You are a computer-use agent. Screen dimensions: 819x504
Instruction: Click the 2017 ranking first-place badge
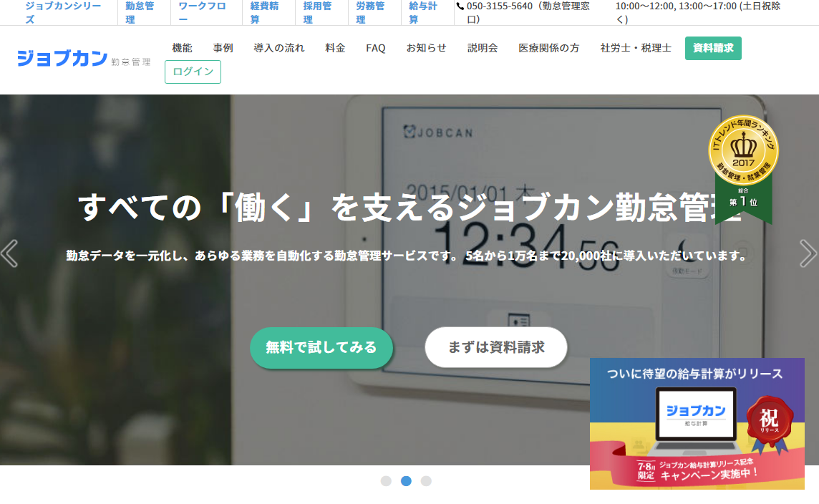743,170
